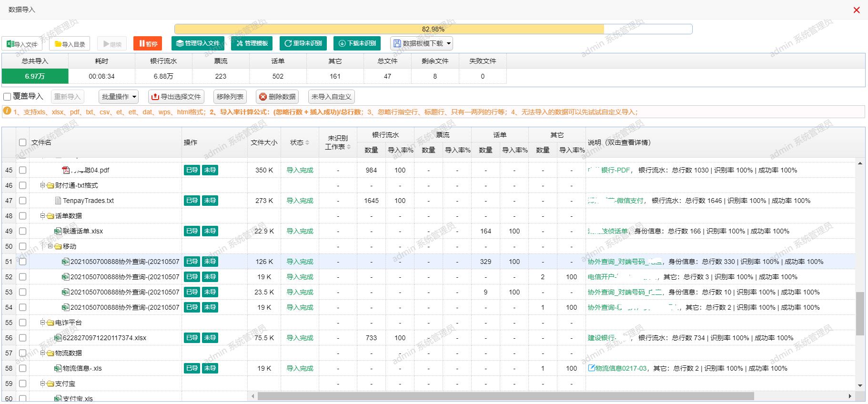Expand the 批量操作 dropdown menu

pos(119,97)
